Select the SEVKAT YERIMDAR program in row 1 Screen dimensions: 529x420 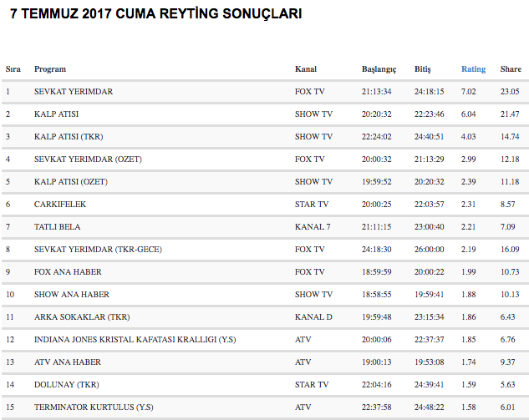click(74, 92)
